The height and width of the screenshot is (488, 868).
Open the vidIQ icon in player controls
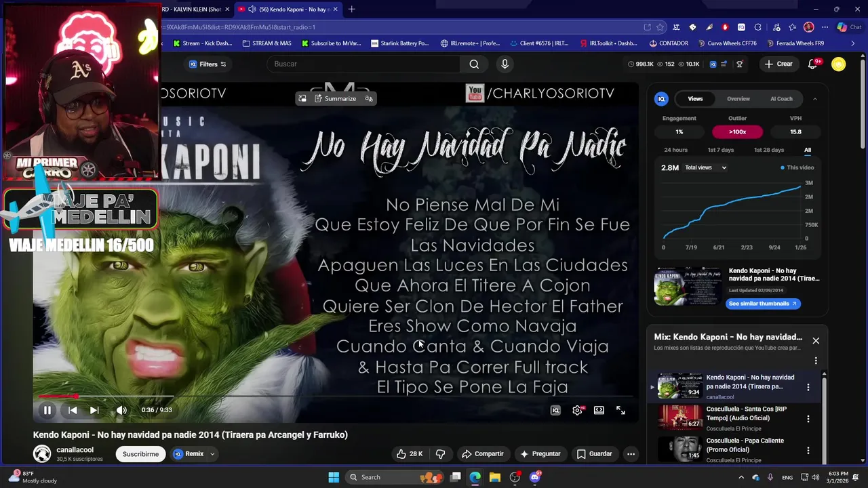(555, 410)
